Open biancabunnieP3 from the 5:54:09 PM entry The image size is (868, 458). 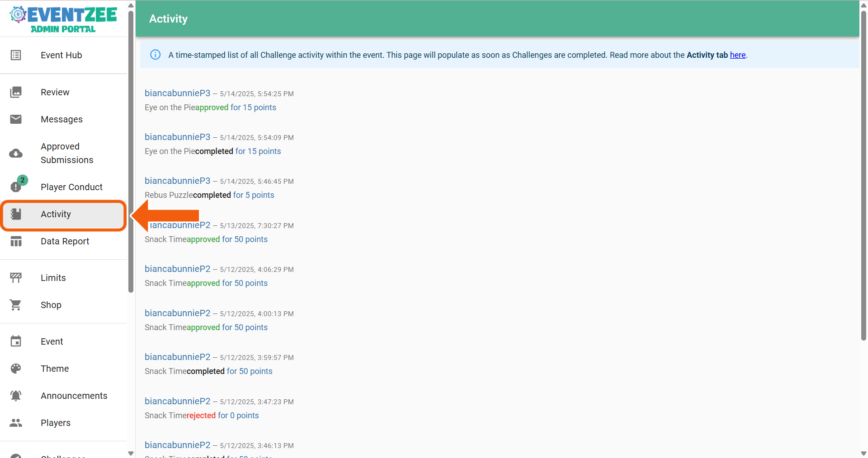pyautogui.click(x=177, y=137)
